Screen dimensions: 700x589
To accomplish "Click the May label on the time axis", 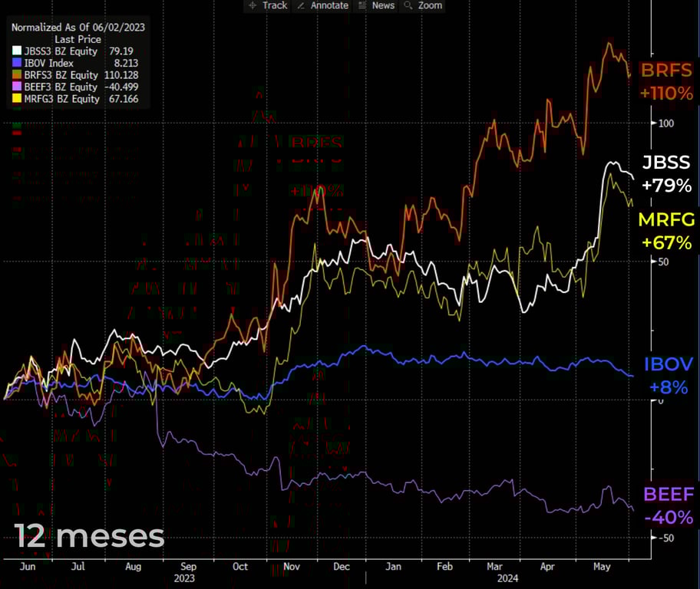I will point(602,567).
